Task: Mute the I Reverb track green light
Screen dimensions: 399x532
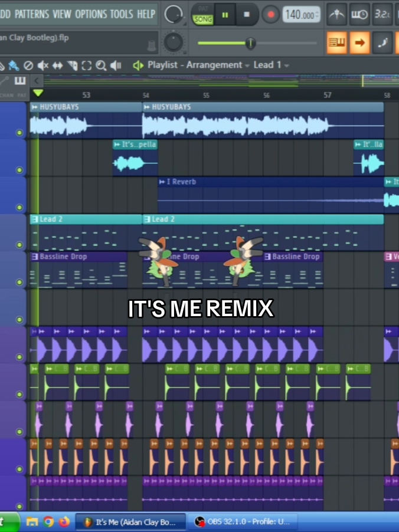Action: pos(19,207)
